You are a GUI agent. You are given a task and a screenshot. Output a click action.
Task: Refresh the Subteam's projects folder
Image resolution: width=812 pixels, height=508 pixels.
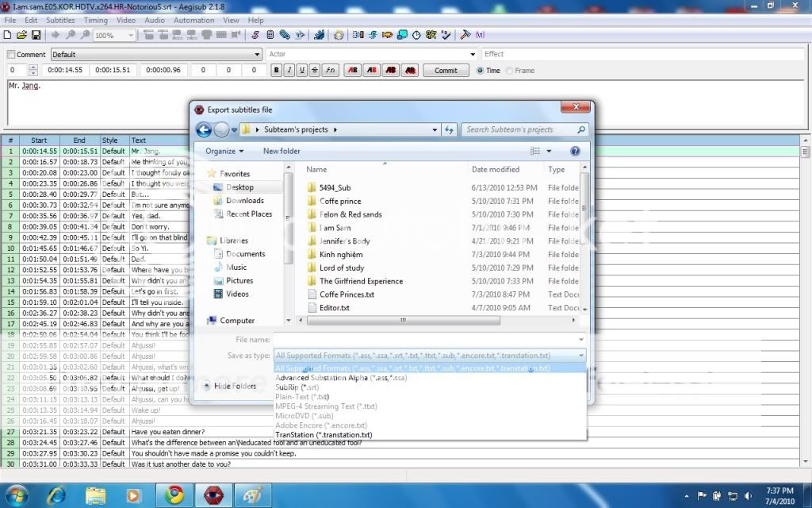(449, 129)
